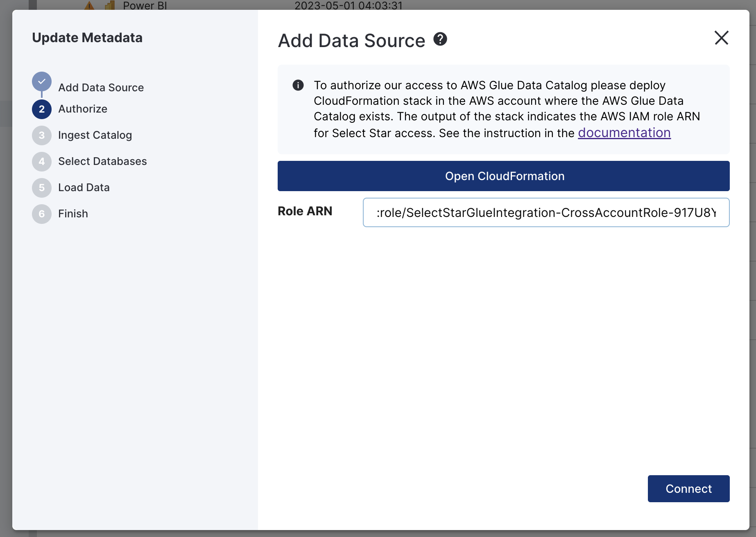Click the step 2 number circle
The image size is (756, 537).
pyautogui.click(x=42, y=109)
